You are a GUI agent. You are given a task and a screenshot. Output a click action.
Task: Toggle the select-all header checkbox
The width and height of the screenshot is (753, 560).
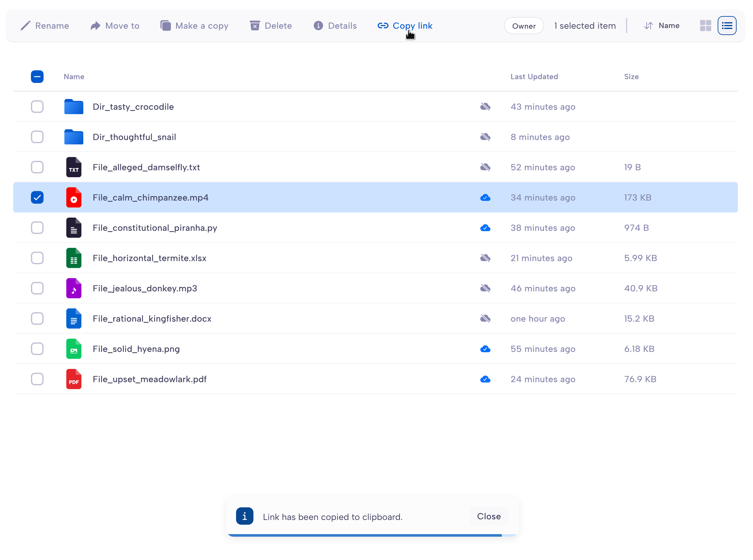coord(37,77)
